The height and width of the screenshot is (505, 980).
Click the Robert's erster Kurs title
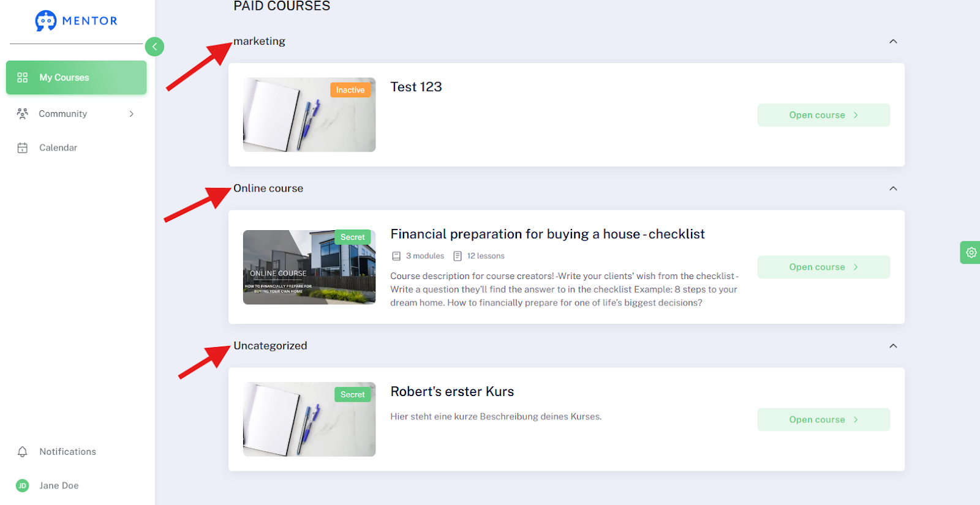click(x=452, y=392)
